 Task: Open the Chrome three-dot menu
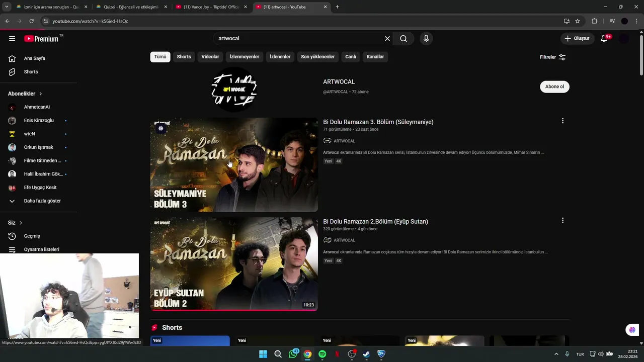click(636, 21)
